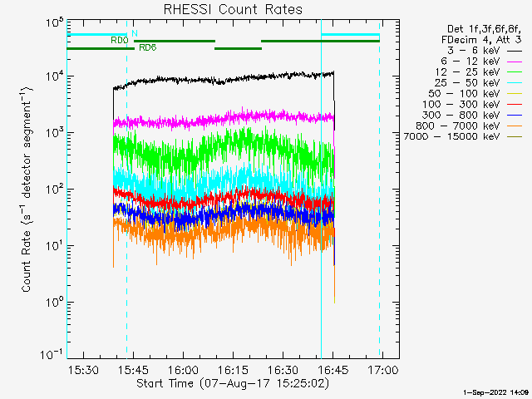
Task: Select the '7000 - 15000 keV' legend label
Action: [x=451, y=136]
